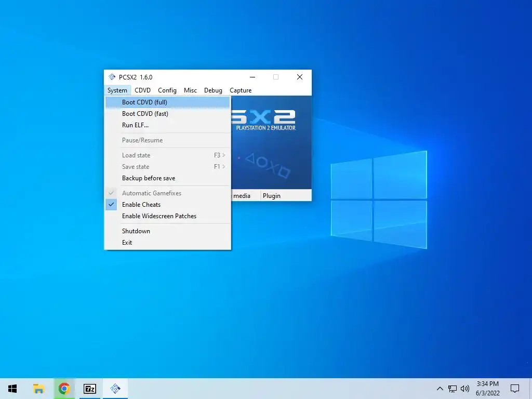Expand the Save state submenu
The height and width of the screenshot is (399, 532).
pos(168,167)
